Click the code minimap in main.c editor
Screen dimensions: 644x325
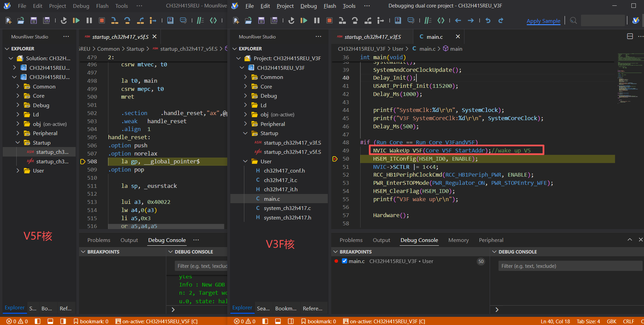(x=630, y=78)
